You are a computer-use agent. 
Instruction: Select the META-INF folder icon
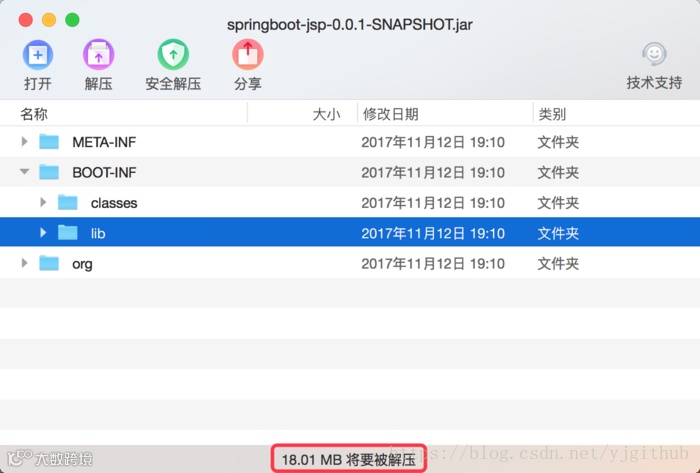tap(49, 142)
